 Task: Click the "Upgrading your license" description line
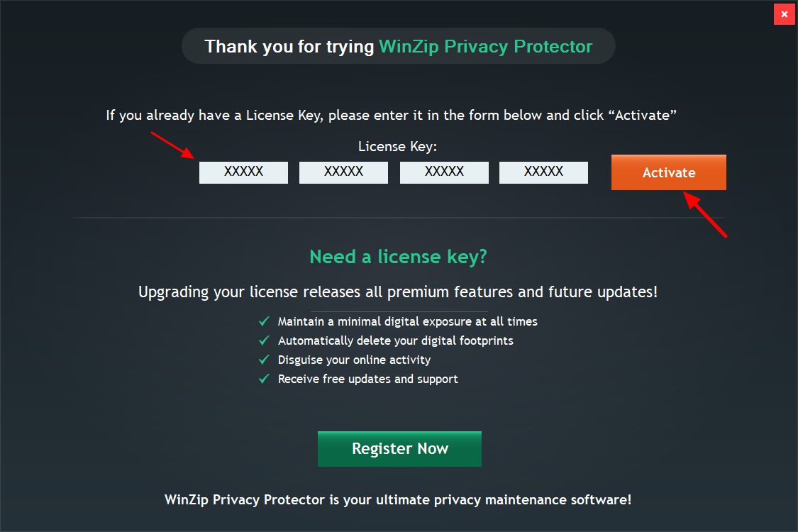click(398, 292)
